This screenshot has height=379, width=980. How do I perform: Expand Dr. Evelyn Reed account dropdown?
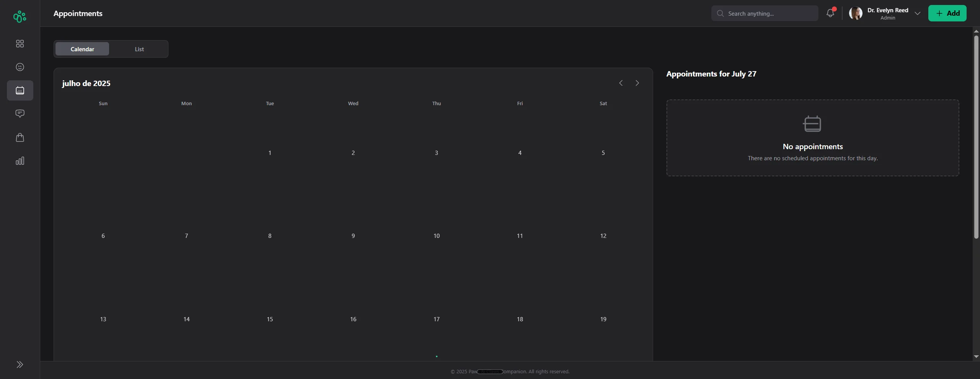918,13
